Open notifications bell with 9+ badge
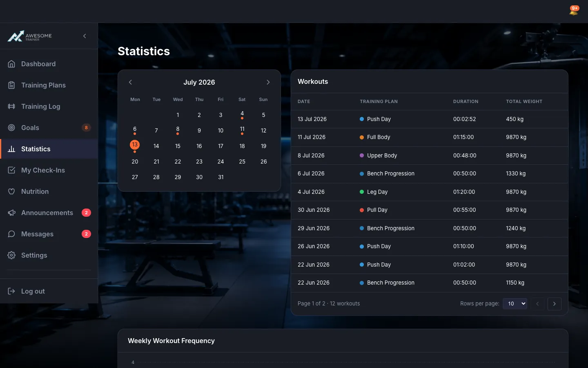The image size is (588, 368). (x=574, y=11)
